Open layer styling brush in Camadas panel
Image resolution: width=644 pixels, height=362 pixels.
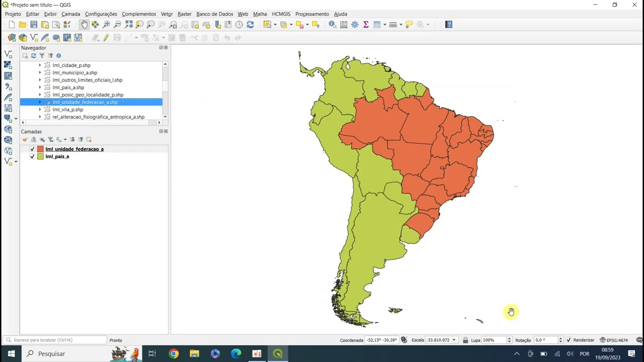pos(25,139)
